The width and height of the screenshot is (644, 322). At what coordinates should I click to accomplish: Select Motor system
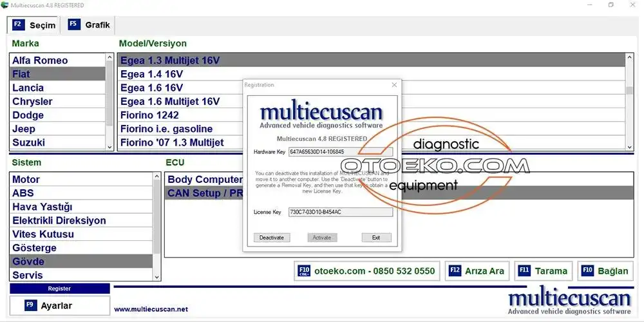click(x=81, y=180)
